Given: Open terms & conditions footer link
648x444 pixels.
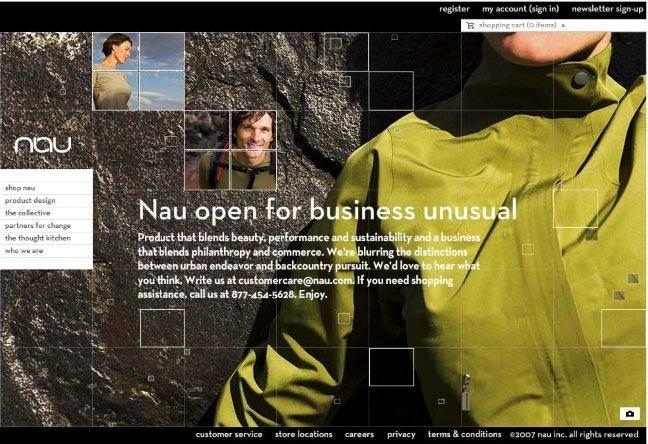Looking at the screenshot, I should (x=465, y=434).
